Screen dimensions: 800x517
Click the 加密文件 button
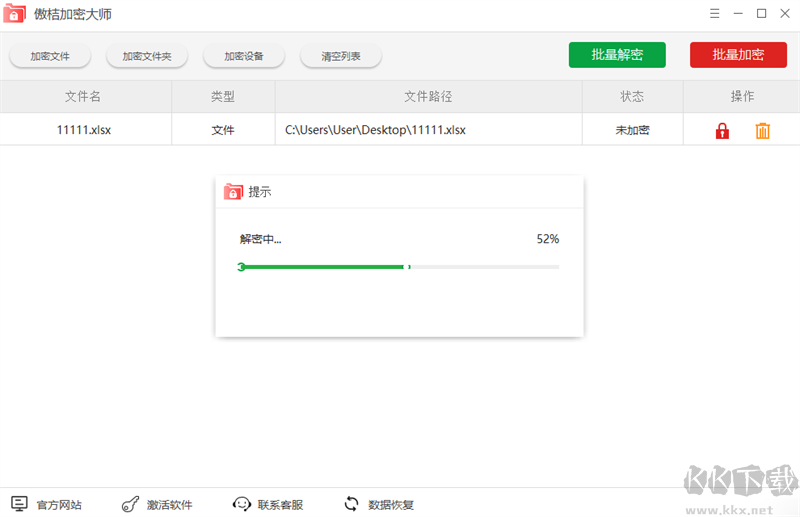coord(50,56)
